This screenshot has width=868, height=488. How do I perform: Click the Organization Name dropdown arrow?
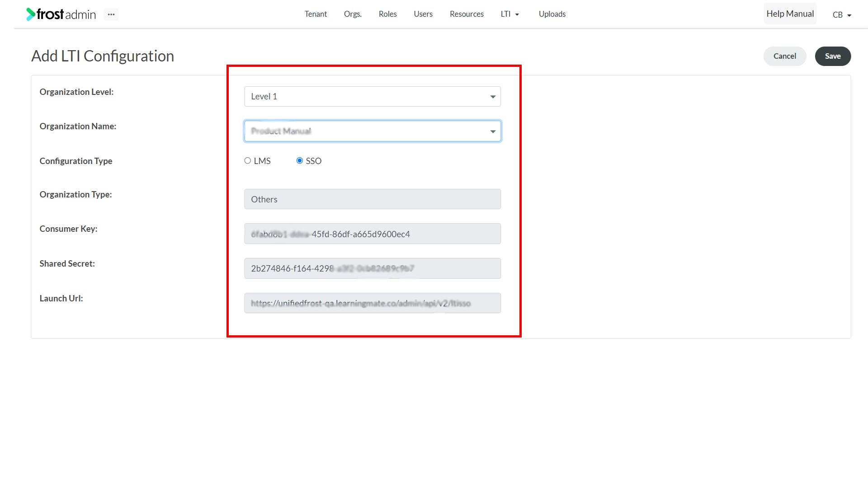click(x=493, y=131)
